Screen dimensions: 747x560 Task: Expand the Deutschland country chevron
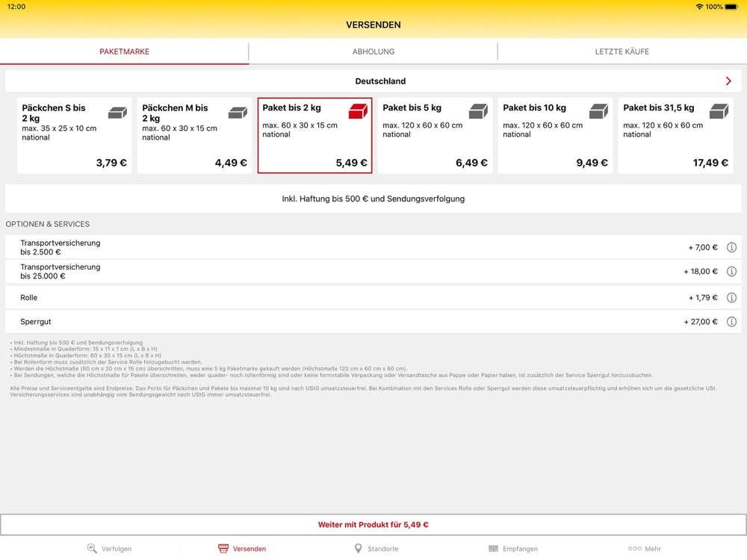point(728,81)
